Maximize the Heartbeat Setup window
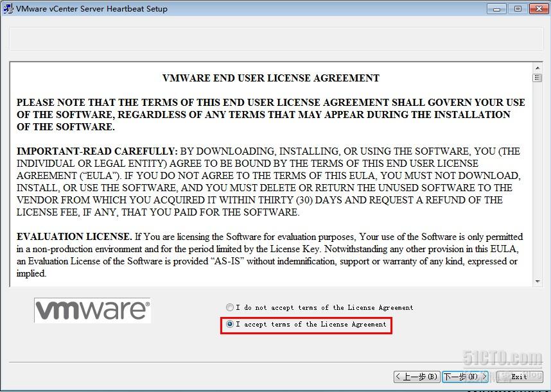 pos(517,9)
